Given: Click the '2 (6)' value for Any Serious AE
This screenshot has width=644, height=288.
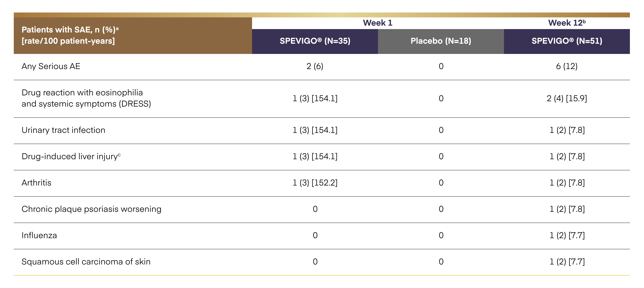Looking at the screenshot, I should click(315, 66).
